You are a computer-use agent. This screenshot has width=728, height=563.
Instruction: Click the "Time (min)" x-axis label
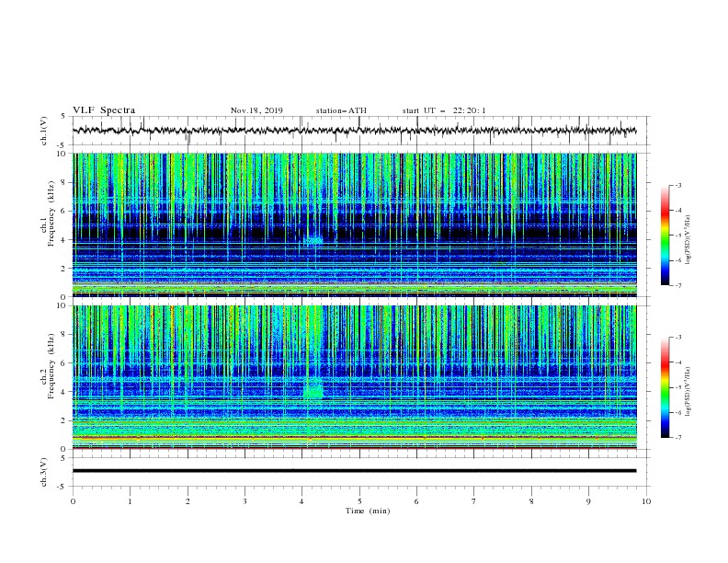(368, 511)
